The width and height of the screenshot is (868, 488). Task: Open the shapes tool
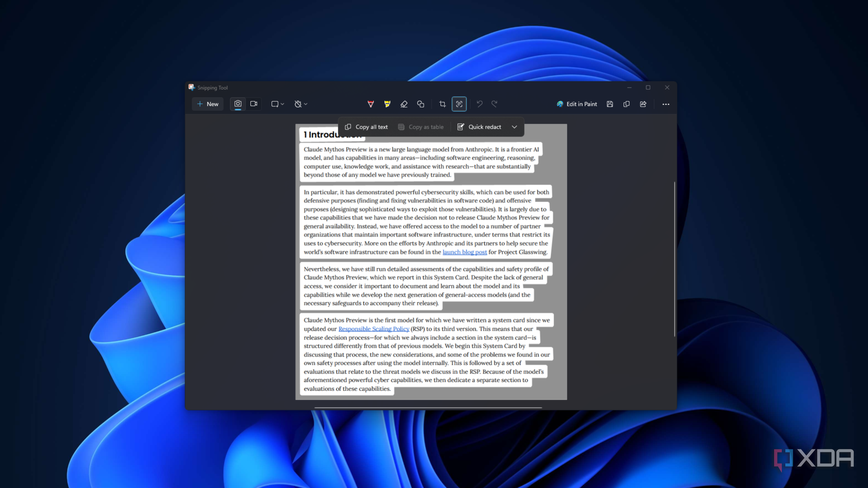[421, 104]
